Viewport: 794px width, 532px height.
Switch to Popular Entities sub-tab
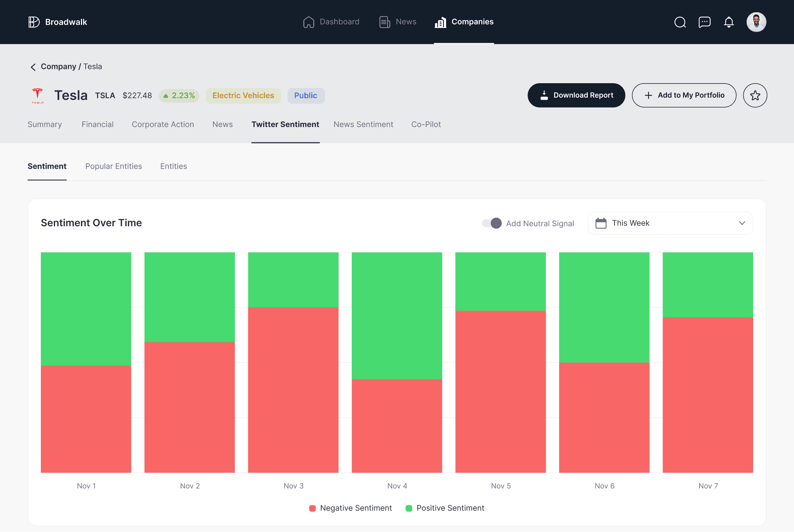pos(113,166)
